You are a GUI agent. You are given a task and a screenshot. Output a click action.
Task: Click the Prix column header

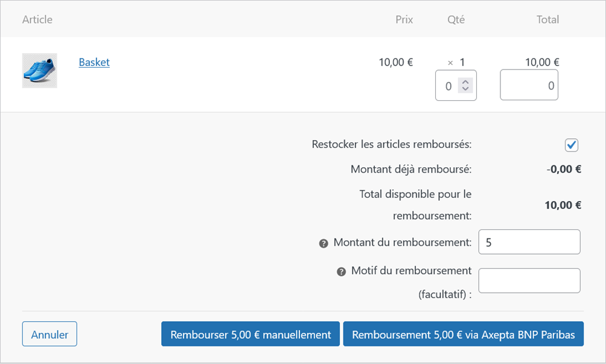pyautogui.click(x=404, y=19)
